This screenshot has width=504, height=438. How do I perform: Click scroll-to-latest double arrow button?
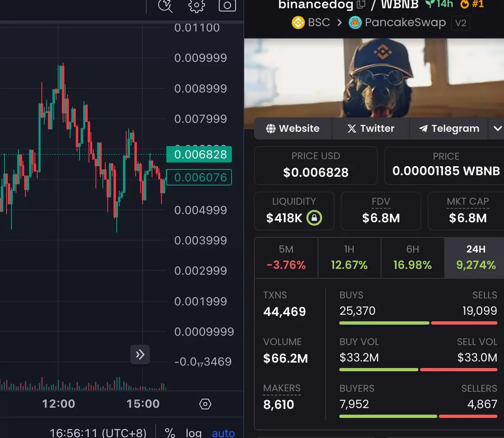[x=140, y=354]
